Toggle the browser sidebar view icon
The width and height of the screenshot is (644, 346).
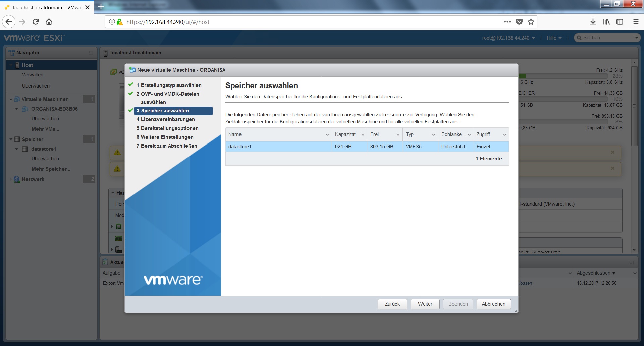point(620,22)
